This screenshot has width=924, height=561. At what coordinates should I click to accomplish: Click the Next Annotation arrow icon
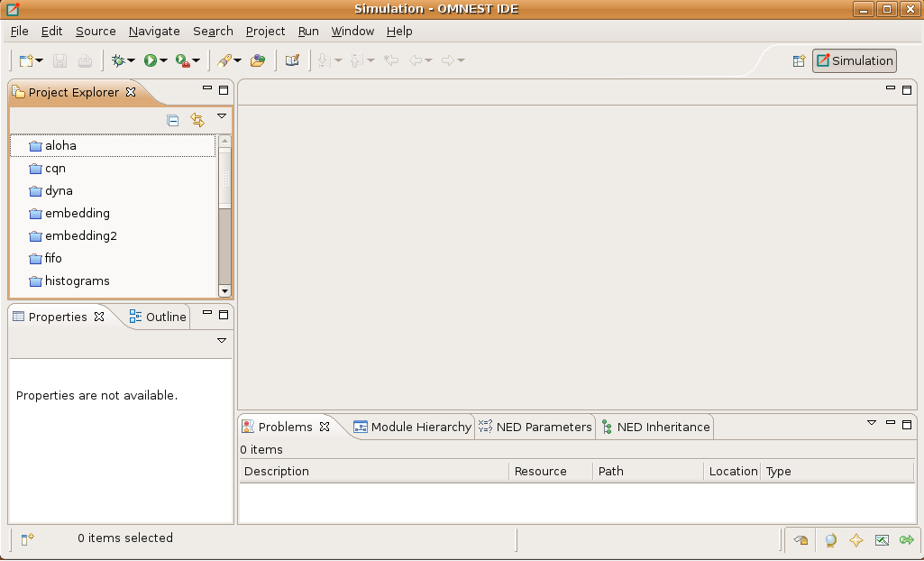pos(324,60)
